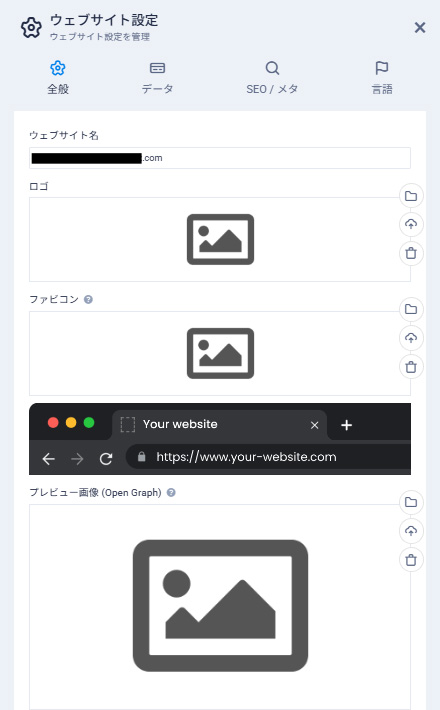The image size is (440, 710).
Task: Click the ロゴ image placeholder
Action: coord(220,240)
